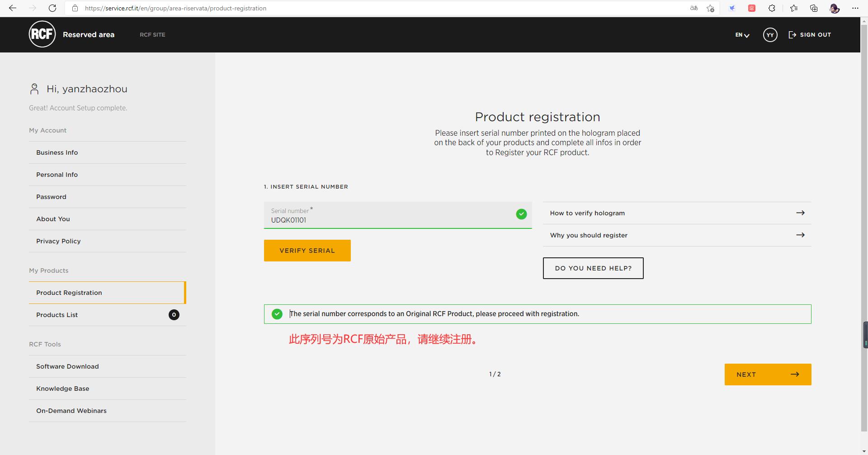Screen dimensions: 868x455
Task: Open the browser Favorites list icon
Action: pyautogui.click(x=794, y=8)
